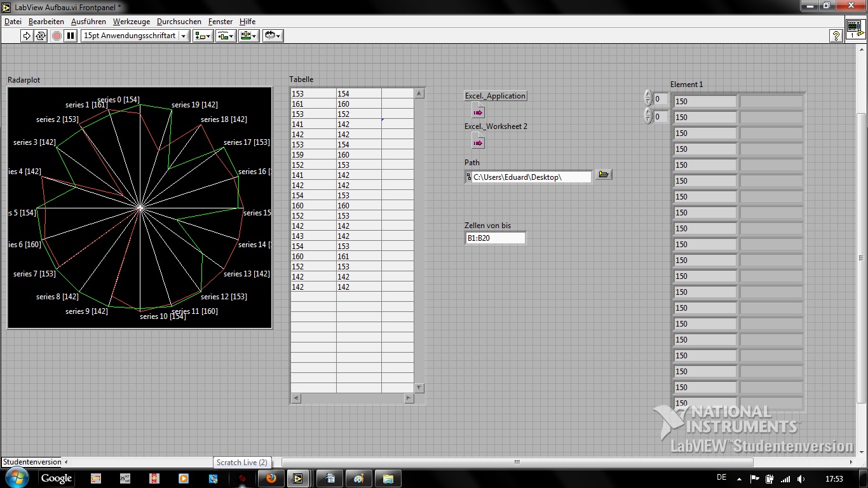Viewport: 868px width, 488px height.
Task: Click the Excel._Worksheet 2 refnum icon
Action: tap(478, 143)
